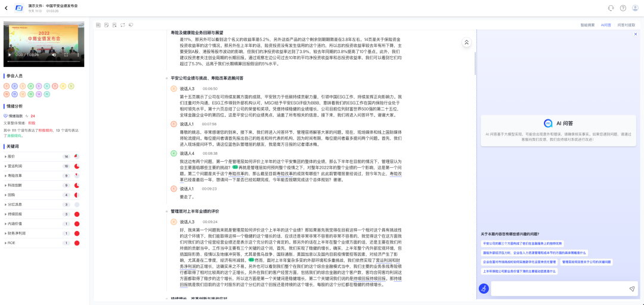Image resolution: width=644 pixels, height=305 pixels.
Task: Select participant circle number 4
Action: 30,86
